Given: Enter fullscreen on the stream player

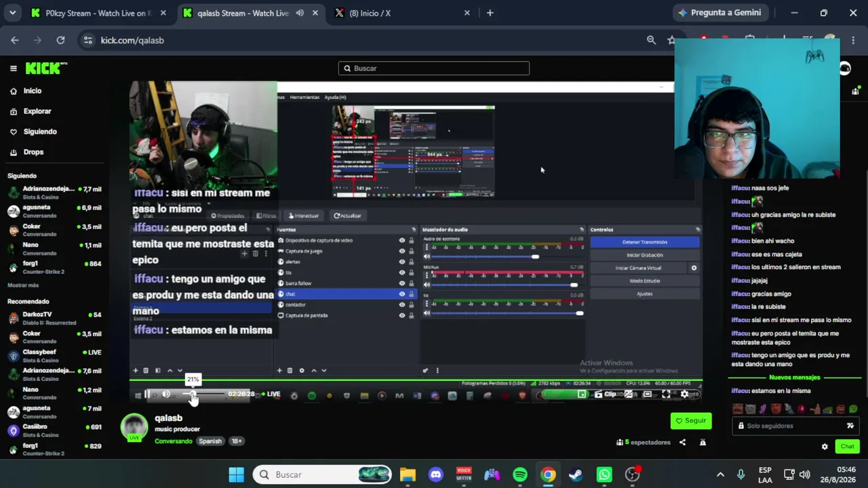Looking at the screenshot, I should click(666, 394).
